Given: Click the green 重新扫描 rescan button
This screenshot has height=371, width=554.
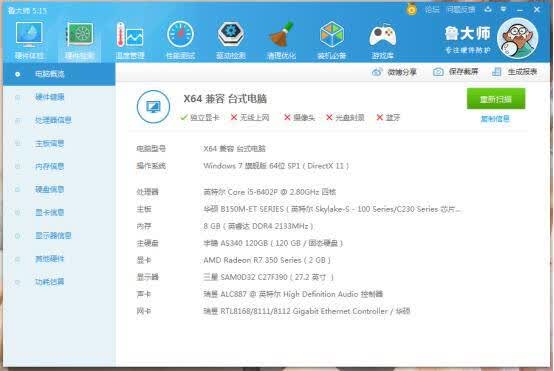Looking at the screenshot, I should tap(496, 99).
